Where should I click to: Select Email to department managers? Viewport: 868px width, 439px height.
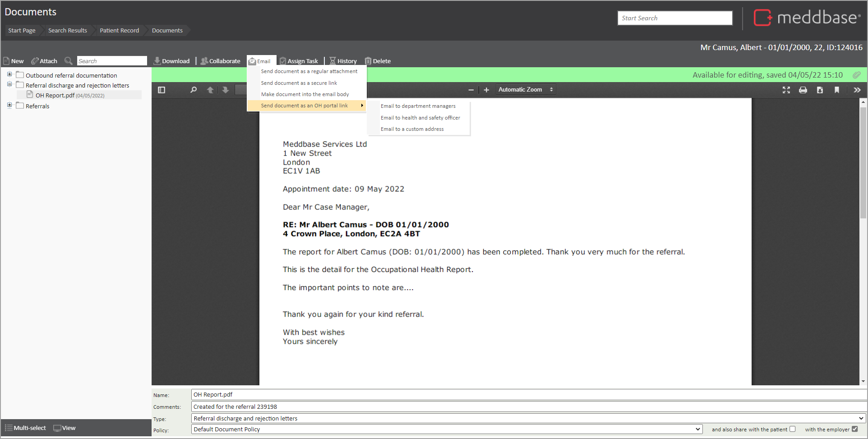[418, 106]
